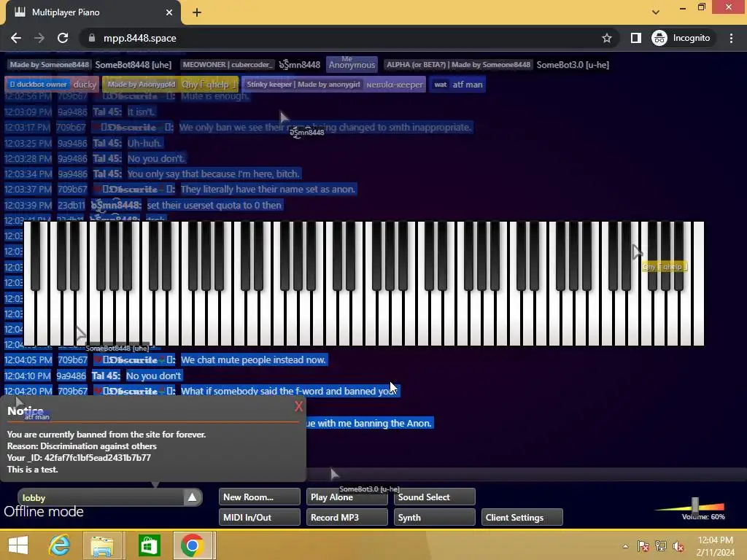
Task: Select user cubercoder_ in participants
Action: click(227, 65)
